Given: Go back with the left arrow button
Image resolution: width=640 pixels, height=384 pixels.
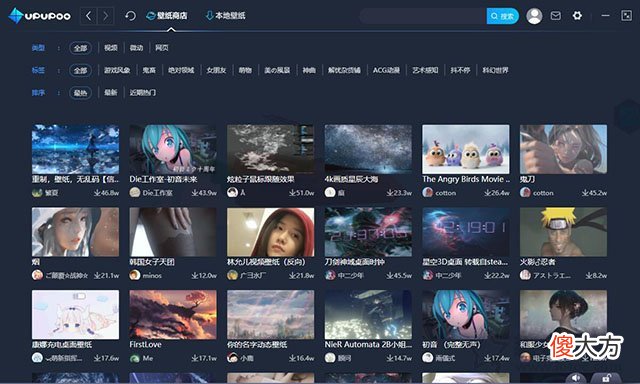Looking at the screenshot, I should (x=89, y=16).
